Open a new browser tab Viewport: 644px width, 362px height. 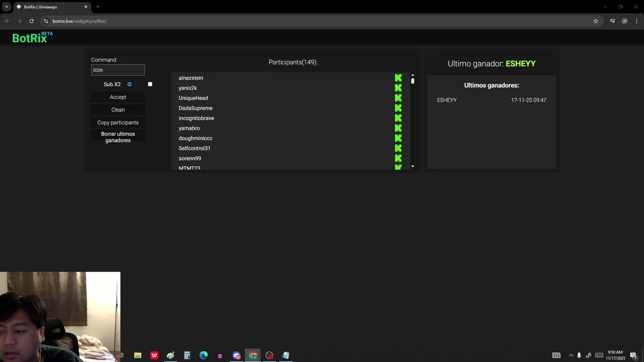(98, 7)
